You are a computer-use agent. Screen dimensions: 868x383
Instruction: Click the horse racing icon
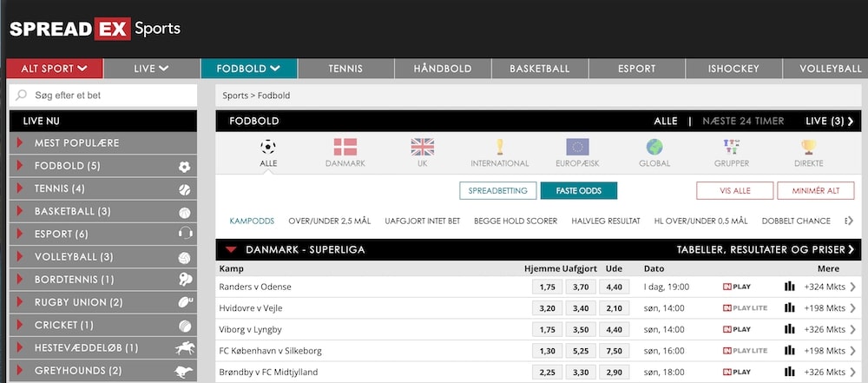(184, 348)
